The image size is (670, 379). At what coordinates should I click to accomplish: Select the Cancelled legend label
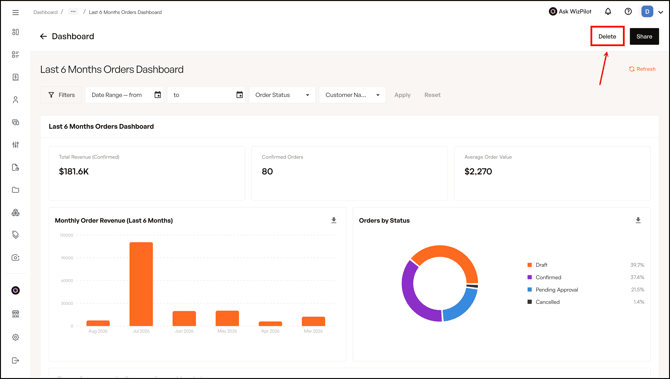(547, 302)
